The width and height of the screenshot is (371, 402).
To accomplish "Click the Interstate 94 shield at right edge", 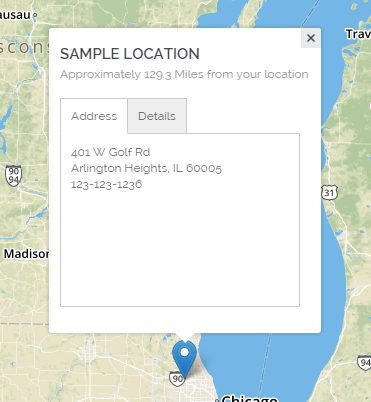I will click(x=364, y=362).
